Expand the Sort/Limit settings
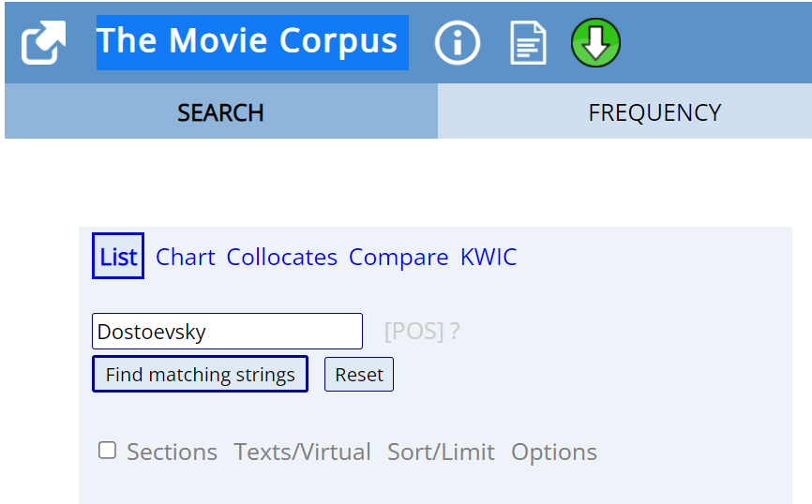The height and width of the screenshot is (504, 812). [441, 452]
